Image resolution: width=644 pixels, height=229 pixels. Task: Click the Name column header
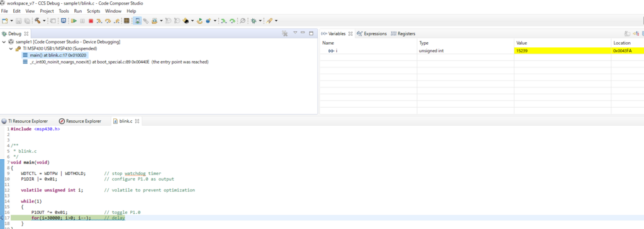(x=369, y=43)
